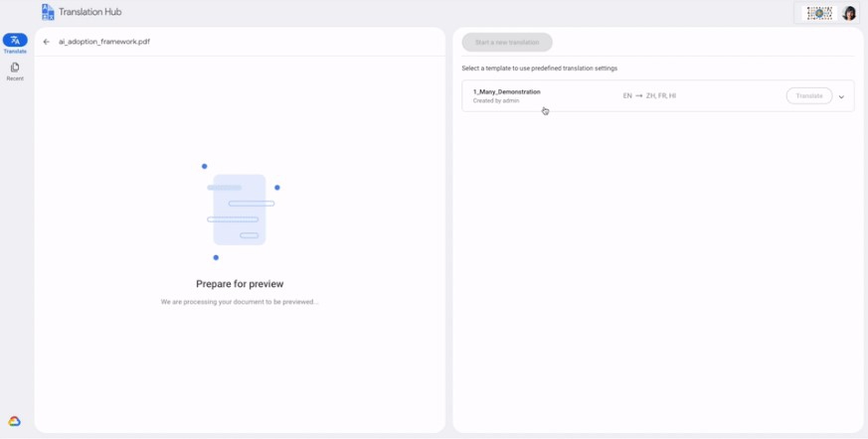Click the EN to ZH, FR, HI language pair
This screenshot has height=439, width=868.
(x=649, y=95)
